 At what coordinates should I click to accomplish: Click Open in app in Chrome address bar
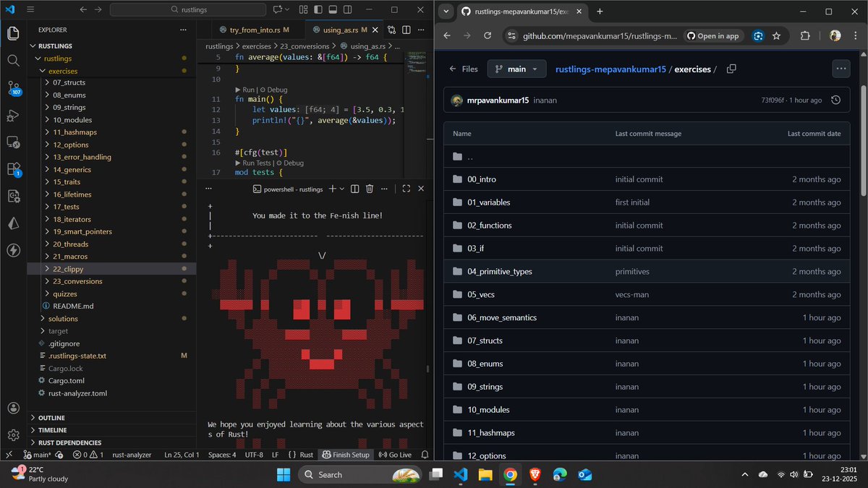point(712,35)
